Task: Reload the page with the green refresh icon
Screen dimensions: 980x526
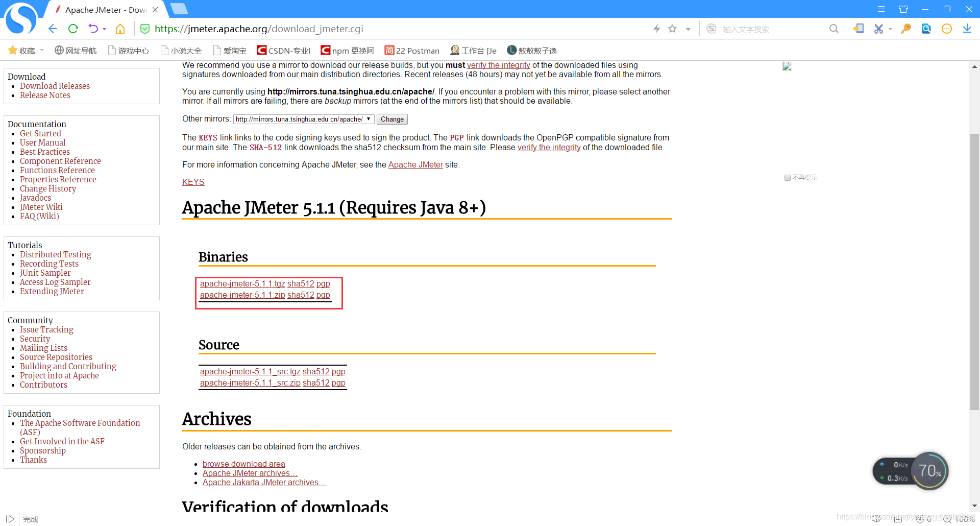Action: click(x=73, y=29)
